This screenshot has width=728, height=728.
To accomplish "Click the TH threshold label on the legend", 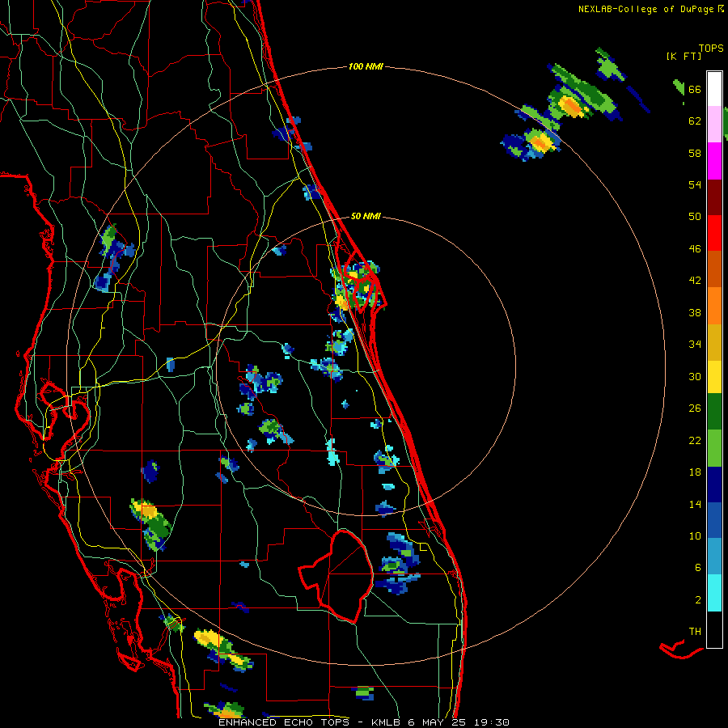I will [695, 632].
